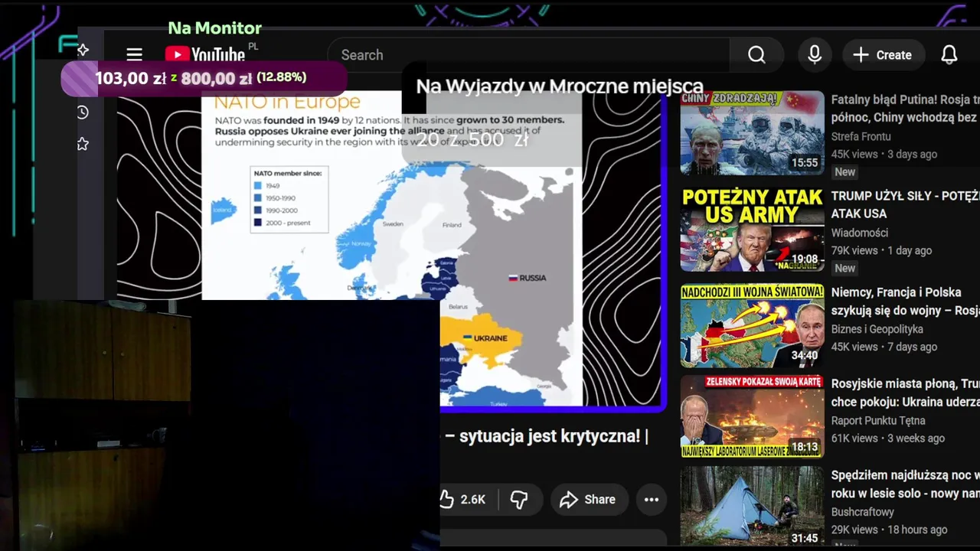Click the '45K views • 3 days ago' text
Image resolution: width=980 pixels, height=551 pixels.
point(884,154)
